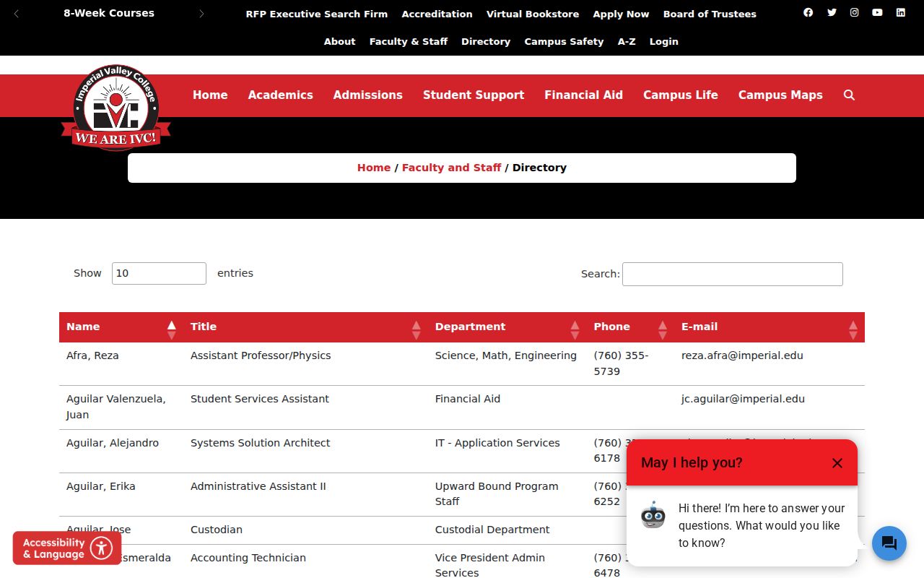Click the Apply Now link

click(x=621, y=14)
